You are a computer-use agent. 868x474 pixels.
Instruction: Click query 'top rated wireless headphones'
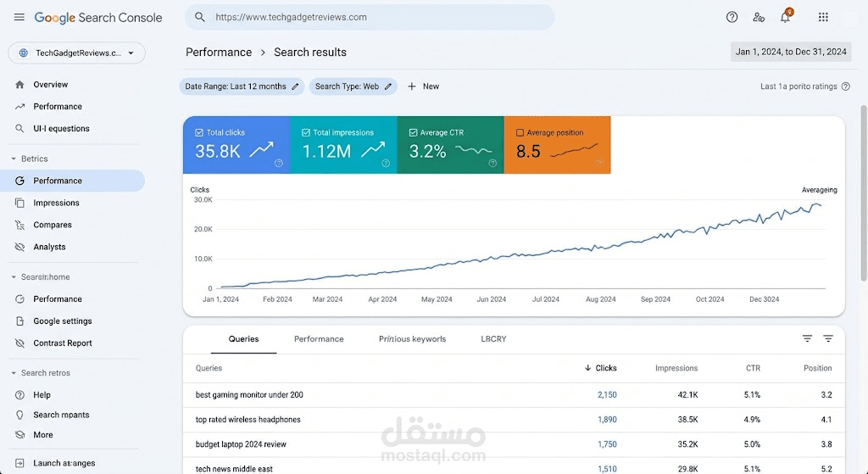[248, 420]
